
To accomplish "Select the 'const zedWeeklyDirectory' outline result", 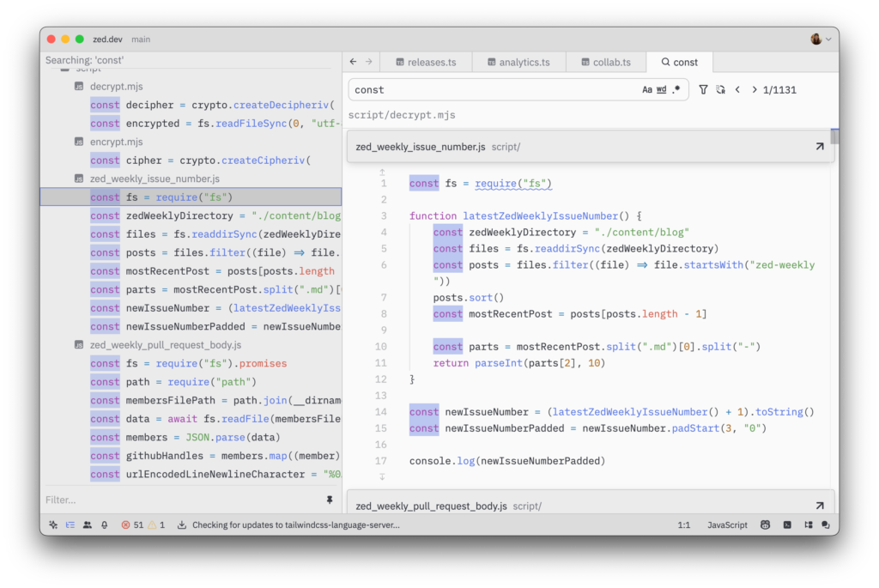I will (191, 215).
